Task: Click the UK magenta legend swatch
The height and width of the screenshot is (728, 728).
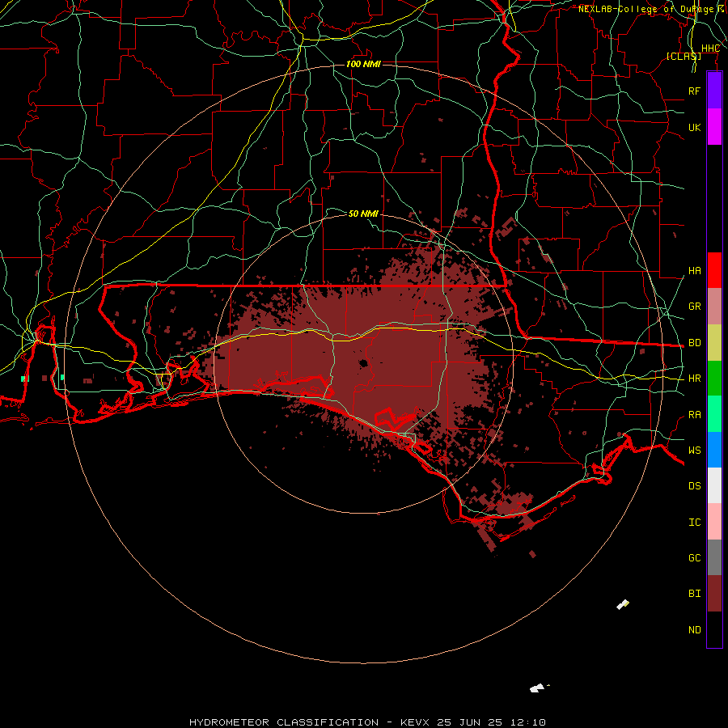Action: tap(714, 127)
